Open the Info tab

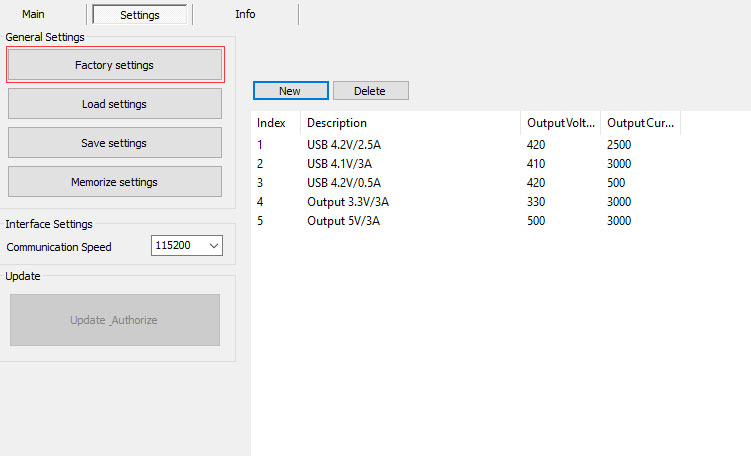pos(245,14)
